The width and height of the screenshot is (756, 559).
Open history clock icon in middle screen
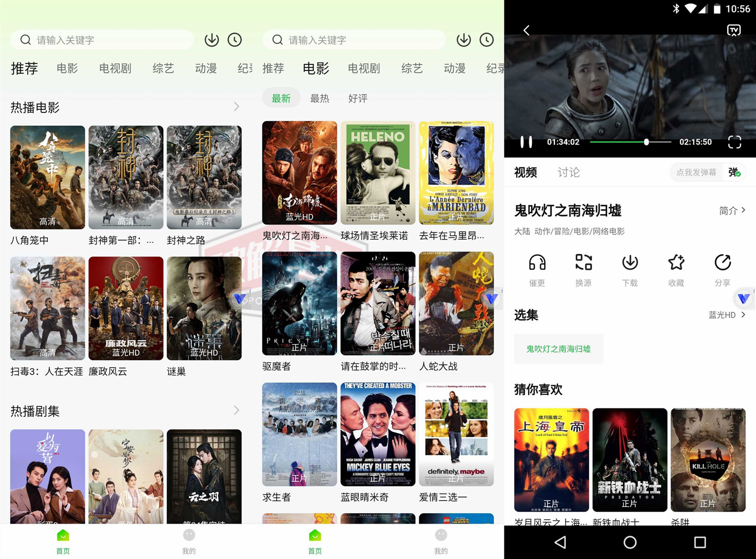pos(487,40)
